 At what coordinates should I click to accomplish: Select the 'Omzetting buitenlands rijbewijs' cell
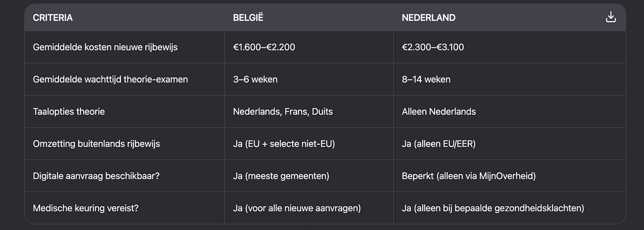(x=97, y=144)
